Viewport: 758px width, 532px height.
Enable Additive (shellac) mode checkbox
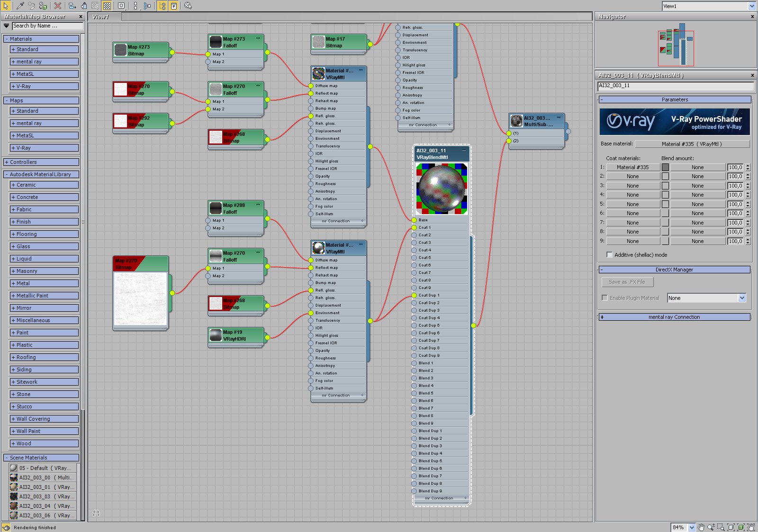[609, 254]
